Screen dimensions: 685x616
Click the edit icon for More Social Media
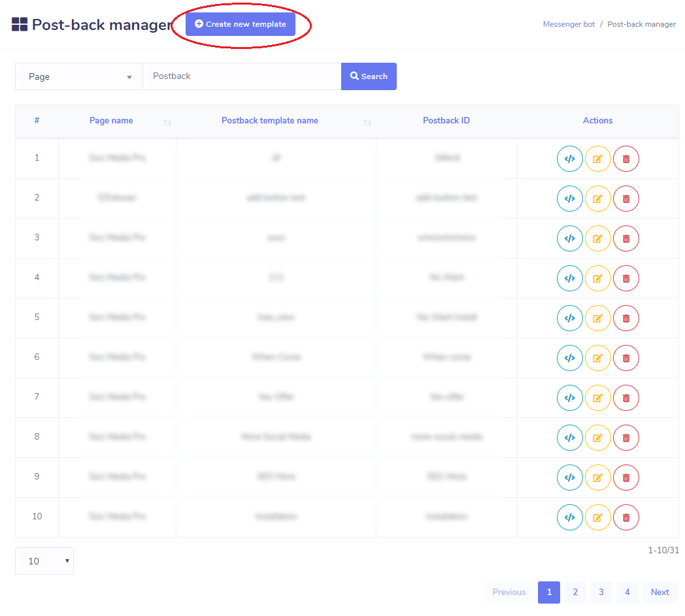[597, 438]
